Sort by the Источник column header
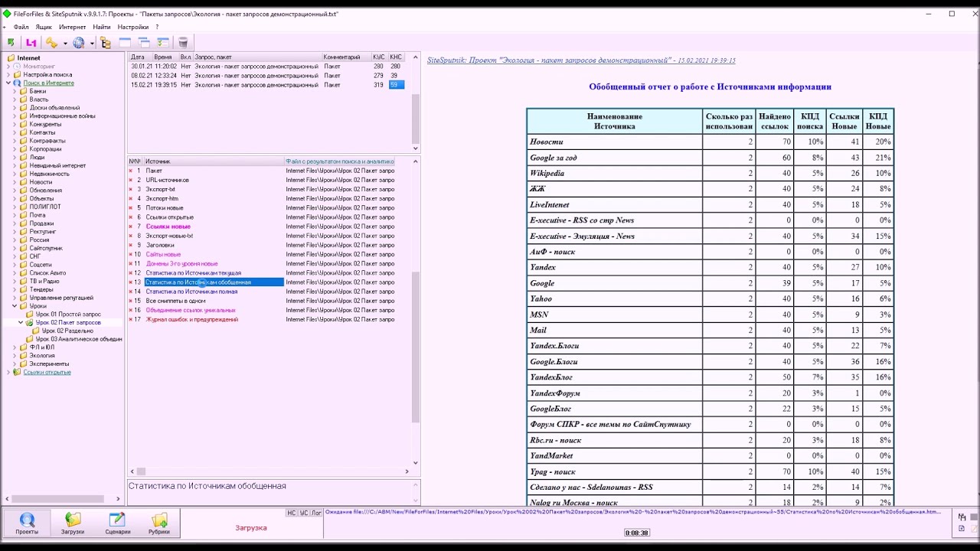 (x=214, y=161)
